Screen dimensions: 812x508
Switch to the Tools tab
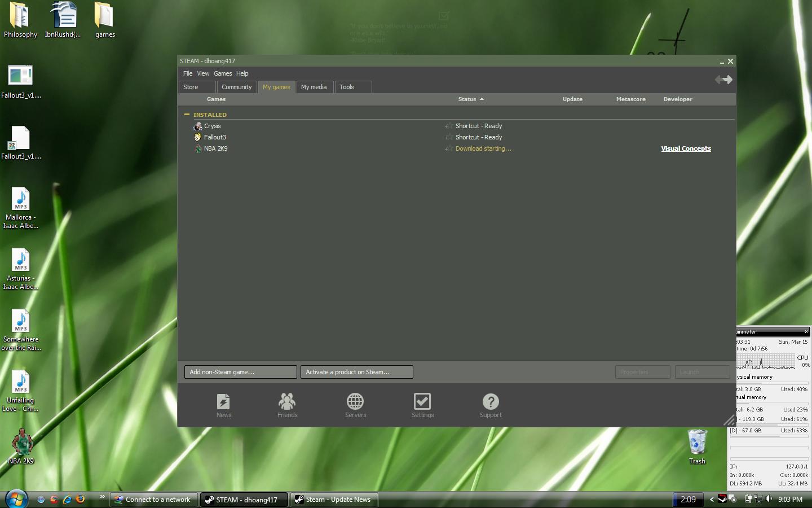click(x=353, y=87)
